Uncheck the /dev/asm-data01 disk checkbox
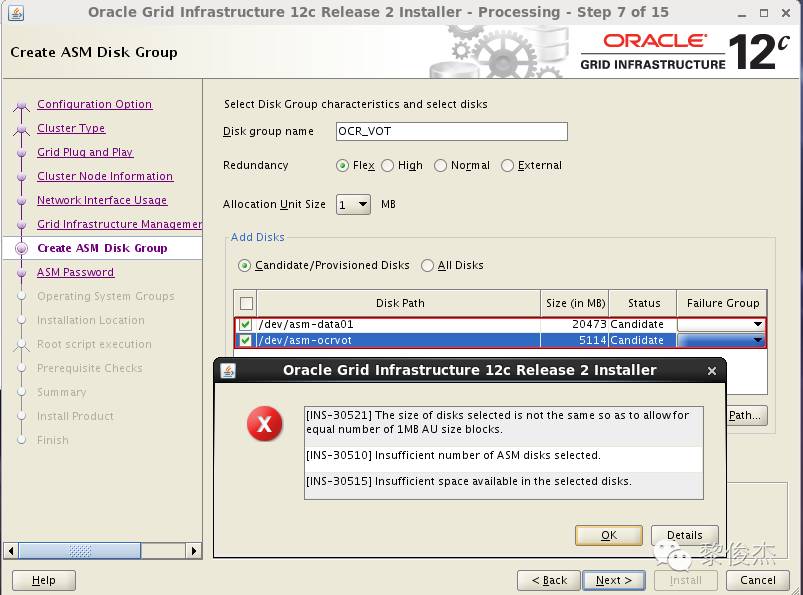This screenshot has height=595, width=803. click(x=245, y=325)
